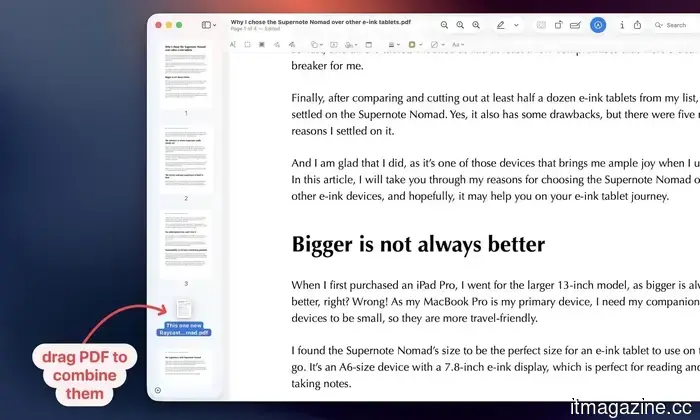Activate the highlight pen tool
700x420 pixels.
(x=501, y=25)
